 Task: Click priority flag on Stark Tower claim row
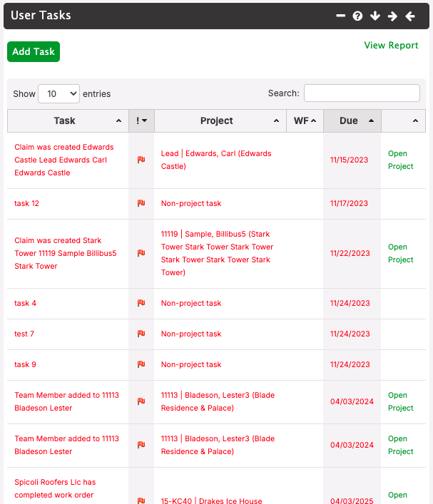point(141,253)
